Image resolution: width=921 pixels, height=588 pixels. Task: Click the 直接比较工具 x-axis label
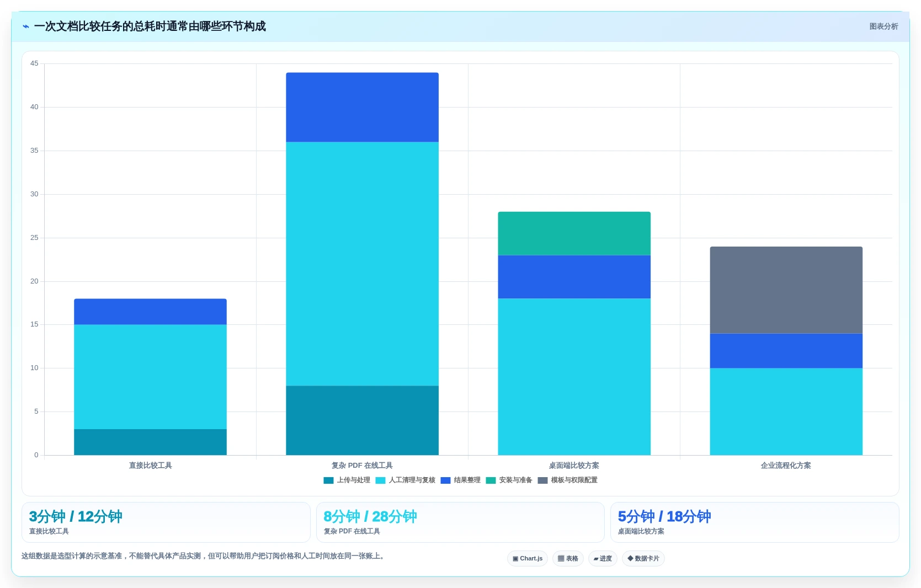pyautogui.click(x=150, y=466)
